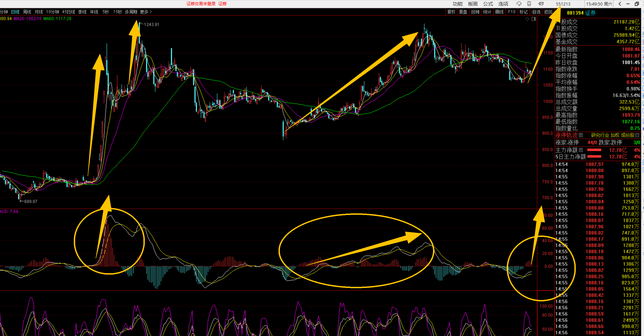The height and width of the screenshot is (336, 644).
Task: Open the 多周期 multi-period selector
Action: click(131, 12)
